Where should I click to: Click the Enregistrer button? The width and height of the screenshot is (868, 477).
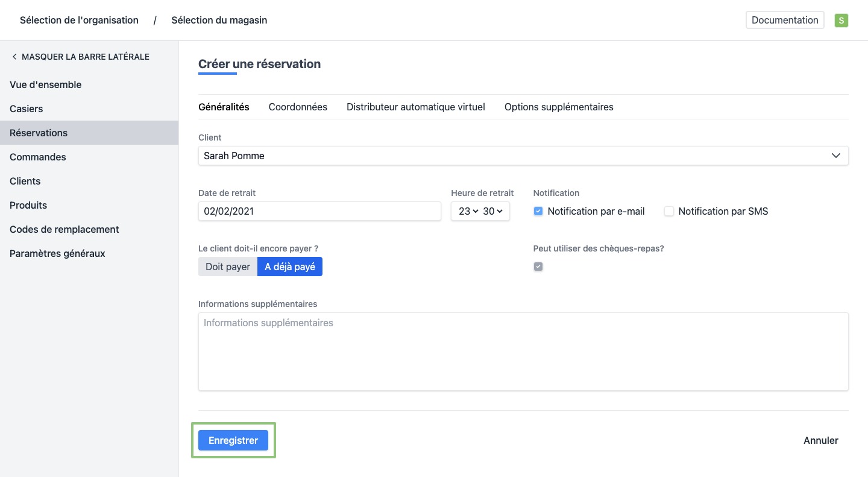(x=233, y=440)
